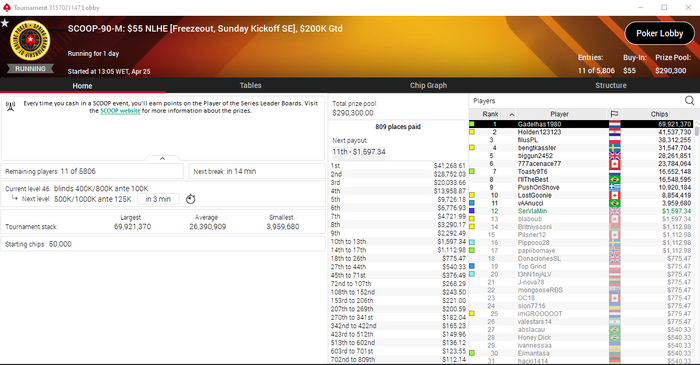The width and height of the screenshot is (700, 365).
Task: Click the 702nd to 809th payout row
Action: tap(398, 360)
